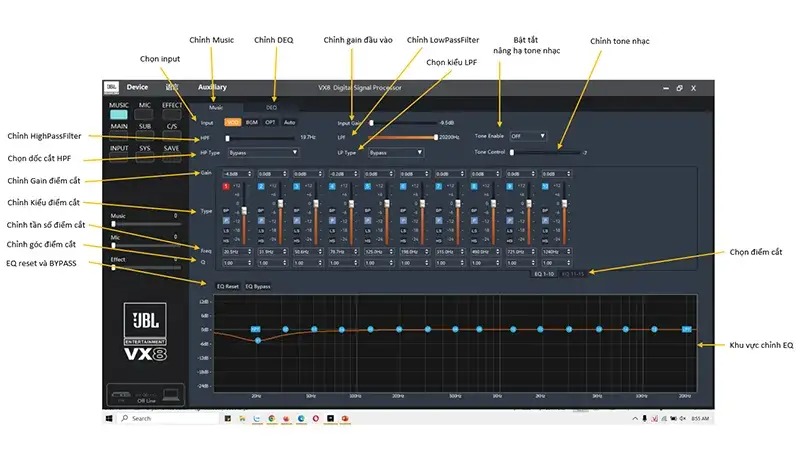The height and width of the screenshot is (450, 800).
Task: Select EQ band 5 number button
Action: pyautogui.click(x=367, y=186)
